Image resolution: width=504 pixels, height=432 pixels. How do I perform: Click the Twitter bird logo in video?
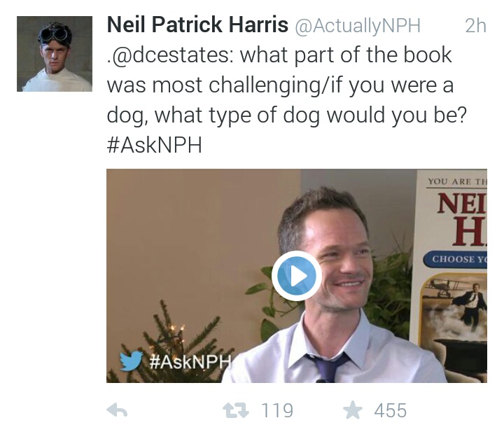click(x=131, y=361)
